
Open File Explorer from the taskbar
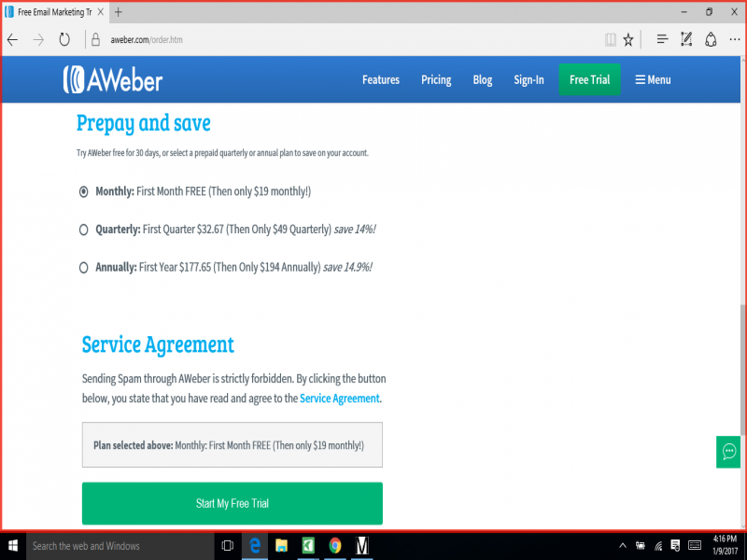[x=282, y=546]
